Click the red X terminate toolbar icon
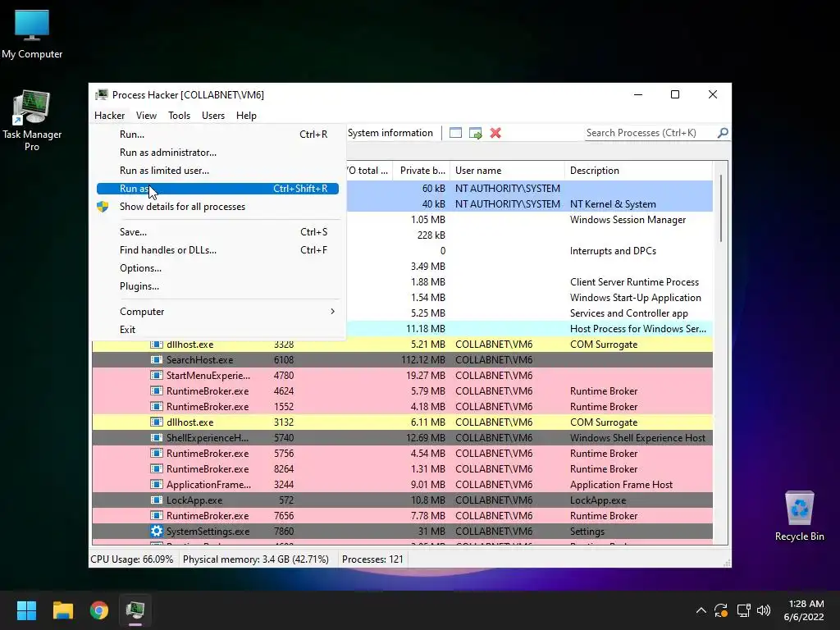This screenshot has height=630, width=840. [x=495, y=133]
